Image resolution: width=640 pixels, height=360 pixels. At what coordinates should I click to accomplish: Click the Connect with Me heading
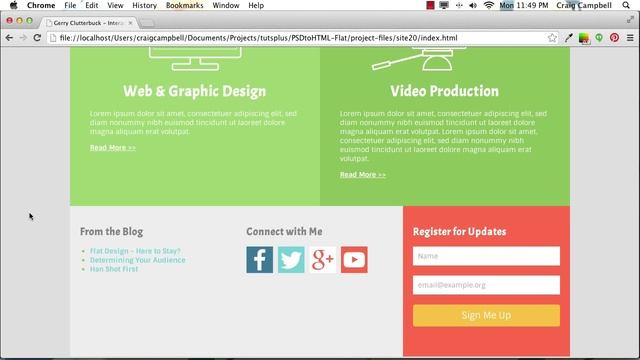[284, 231]
